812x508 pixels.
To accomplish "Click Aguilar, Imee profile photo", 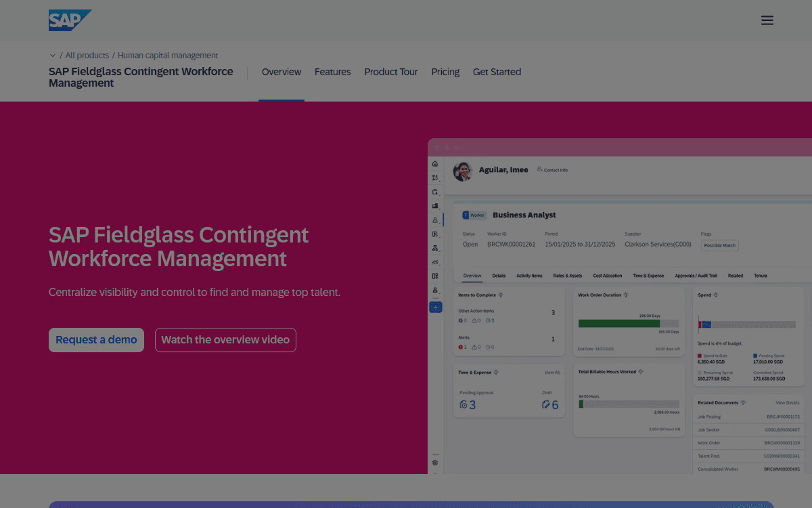I will [x=463, y=171].
